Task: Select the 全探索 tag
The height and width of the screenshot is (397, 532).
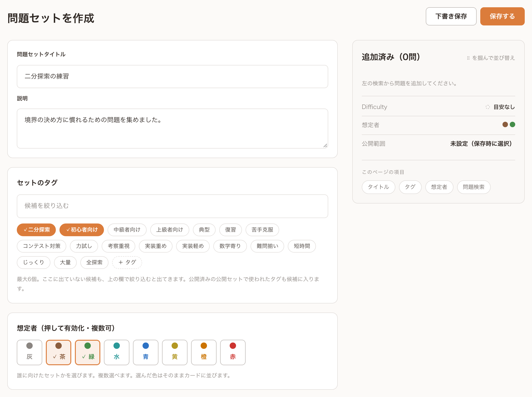Action: click(x=94, y=262)
